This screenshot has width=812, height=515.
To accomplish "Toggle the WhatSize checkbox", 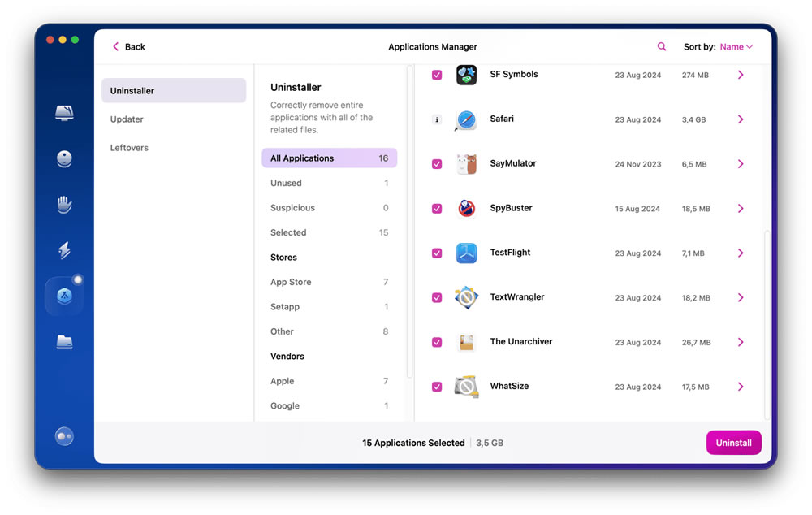I will tap(437, 387).
